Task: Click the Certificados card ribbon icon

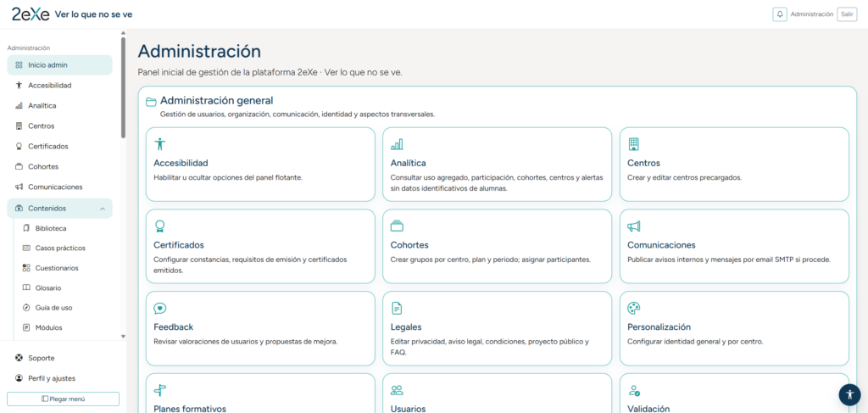Action: click(160, 226)
